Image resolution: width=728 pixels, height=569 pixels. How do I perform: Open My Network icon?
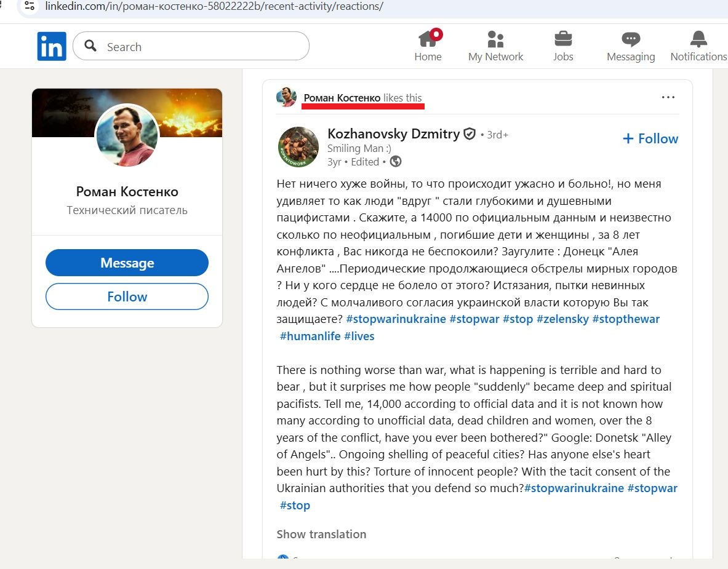tap(495, 39)
